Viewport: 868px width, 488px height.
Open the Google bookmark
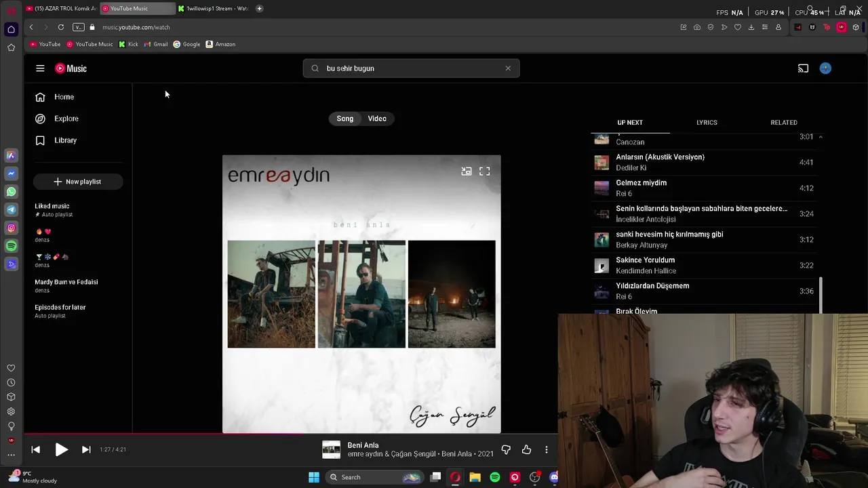186,44
